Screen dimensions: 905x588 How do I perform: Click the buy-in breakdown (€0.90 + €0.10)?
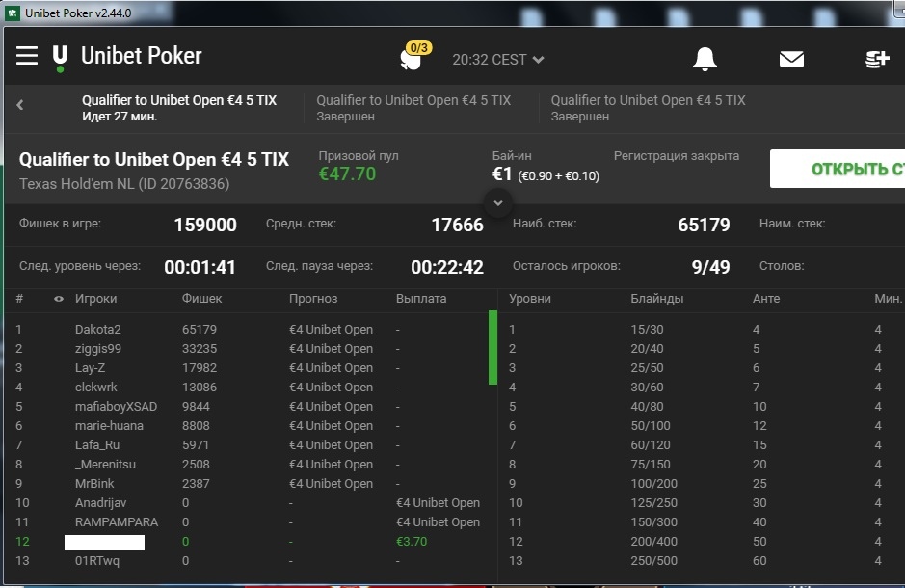pos(559,176)
